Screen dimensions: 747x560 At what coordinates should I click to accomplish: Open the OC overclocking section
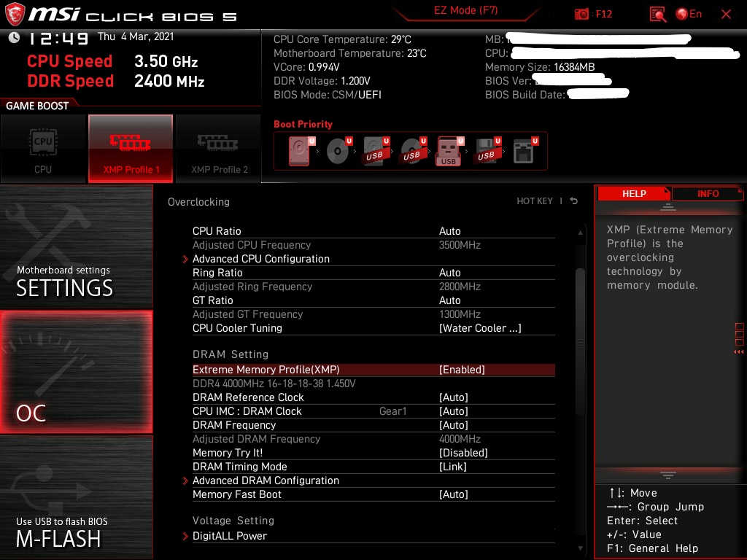click(x=76, y=372)
